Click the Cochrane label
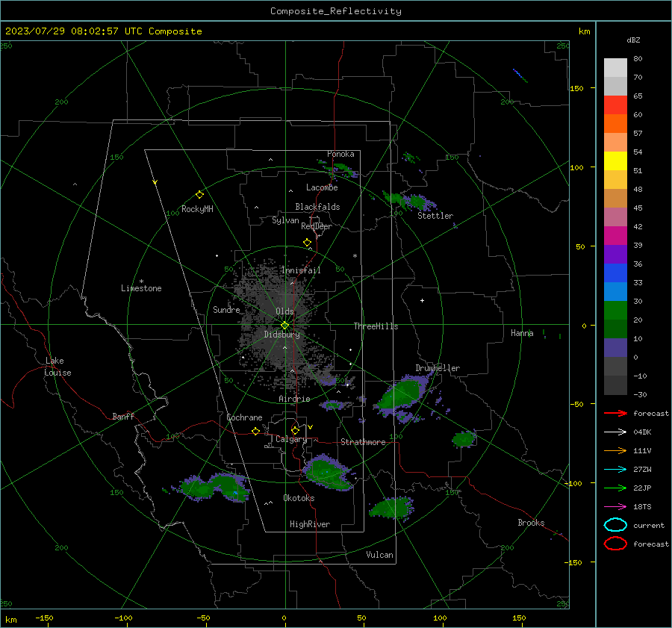Screen dimensions: 672x628 244,417
